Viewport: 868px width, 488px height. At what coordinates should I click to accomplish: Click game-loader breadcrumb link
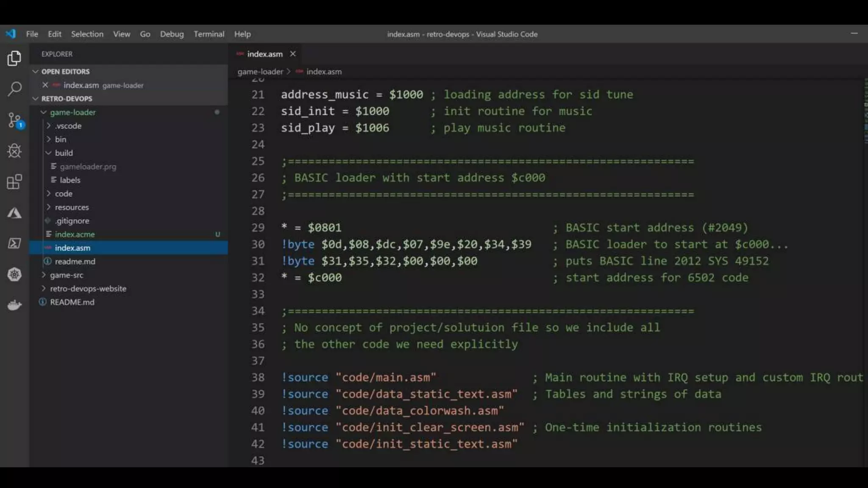tap(260, 72)
